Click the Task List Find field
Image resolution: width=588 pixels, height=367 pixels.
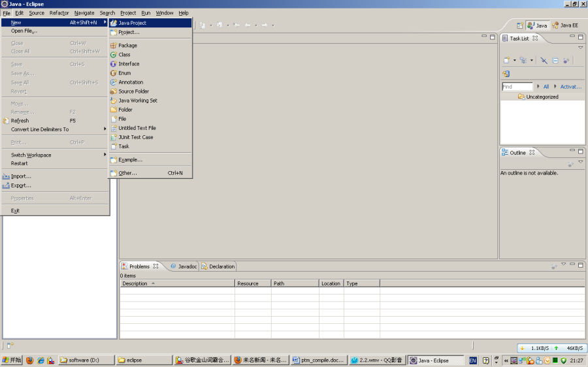517,87
